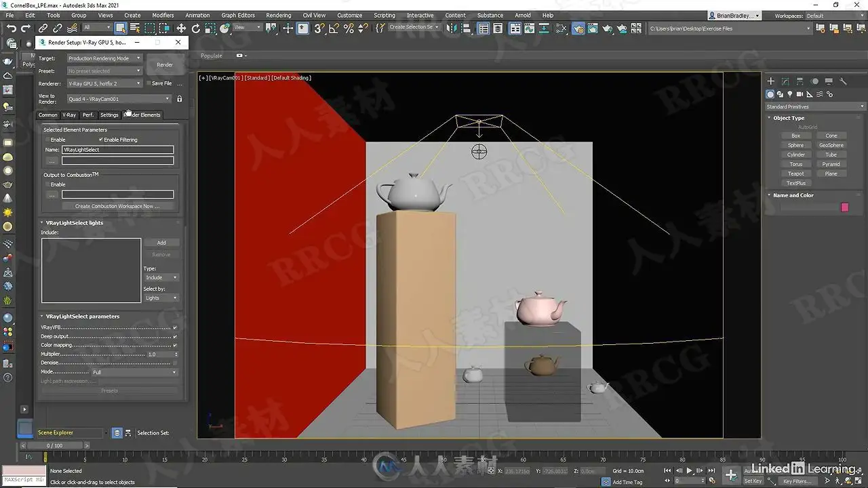Open the Workspaces Default dropdown
868x488 pixels.
coord(835,16)
